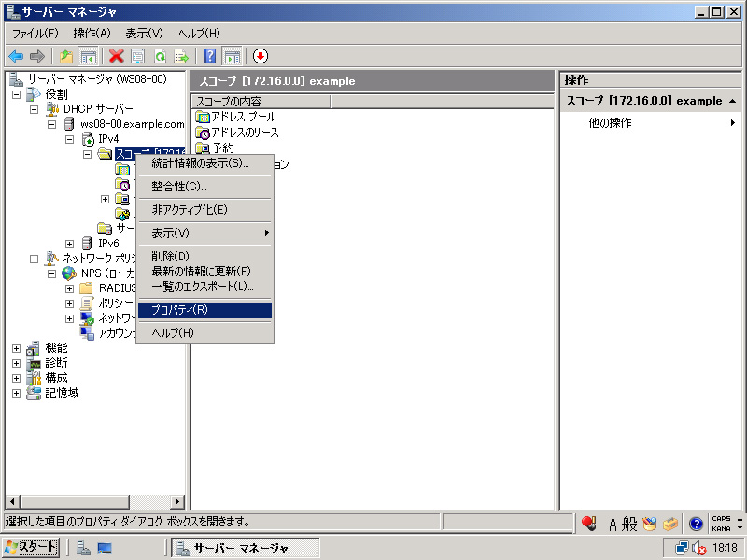The width and height of the screenshot is (747, 560).
Task: Choose 非アクティブ化(E) from the context menu
Action: [x=189, y=210]
